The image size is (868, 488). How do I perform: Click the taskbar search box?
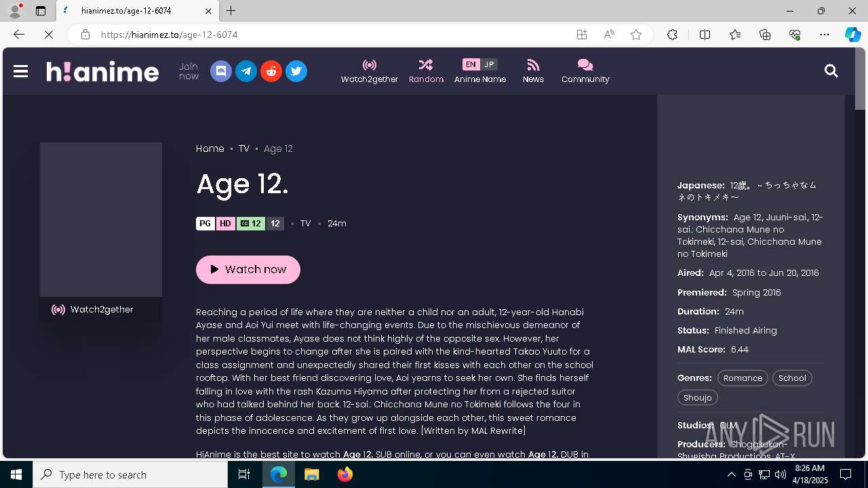pos(130,474)
